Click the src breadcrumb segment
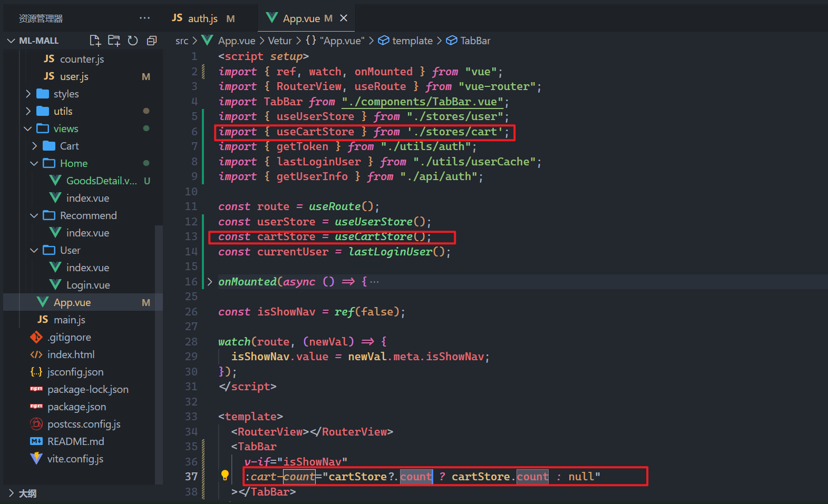The width and height of the screenshot is (828, 504). coord(182,41)
